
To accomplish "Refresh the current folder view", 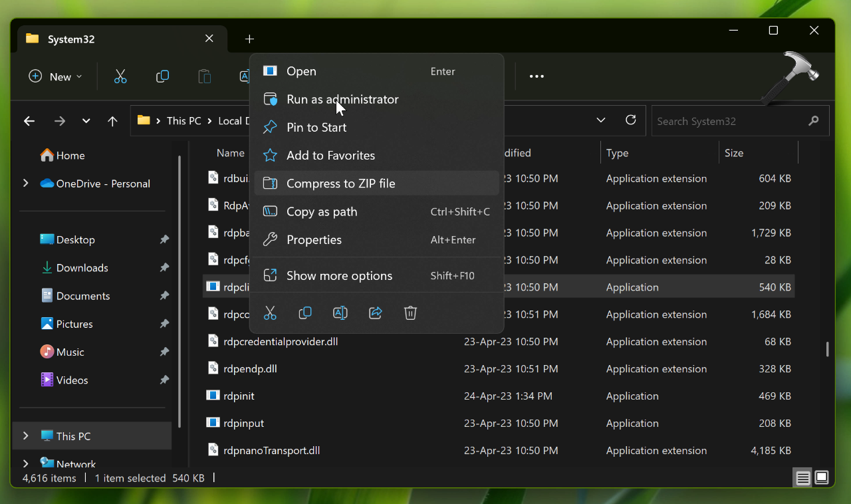I will (x=631, y=120).
